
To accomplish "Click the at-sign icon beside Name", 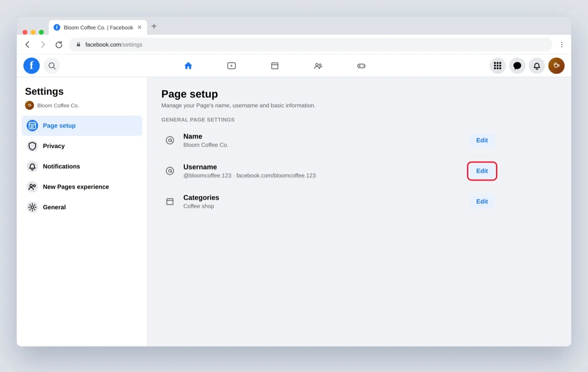I will click(x=170, y=140).
